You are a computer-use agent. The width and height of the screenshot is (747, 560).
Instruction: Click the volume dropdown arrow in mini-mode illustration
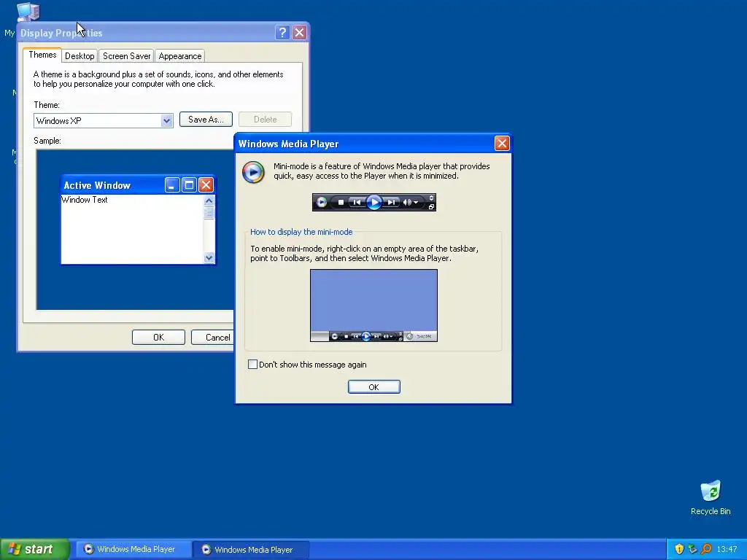[x=416, y=203]
